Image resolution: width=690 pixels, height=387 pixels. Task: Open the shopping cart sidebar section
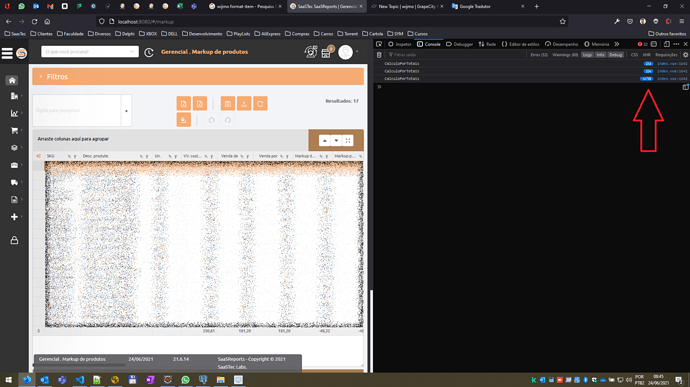tap(14, 130)
